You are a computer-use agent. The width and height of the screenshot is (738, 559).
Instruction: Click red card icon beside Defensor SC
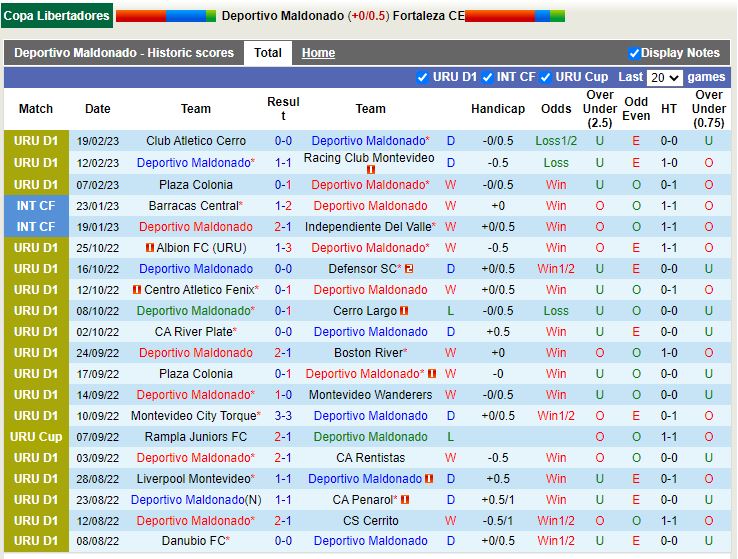(x=409, y=269)
